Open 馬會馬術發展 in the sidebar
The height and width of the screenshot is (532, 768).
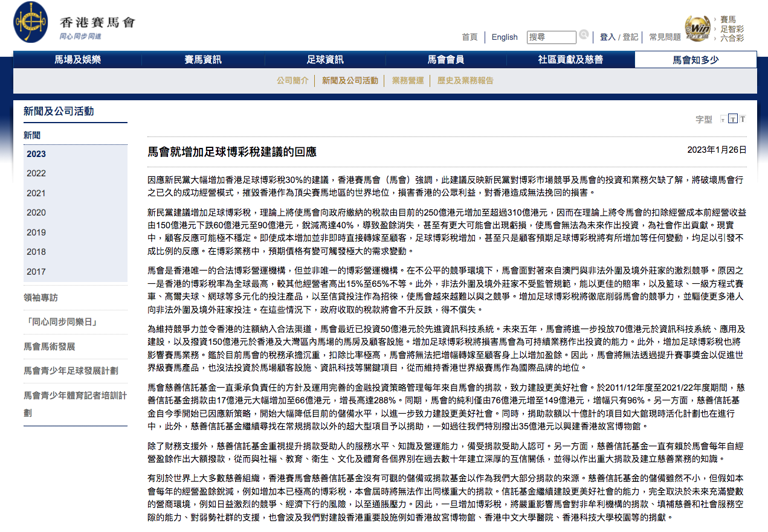50,346
